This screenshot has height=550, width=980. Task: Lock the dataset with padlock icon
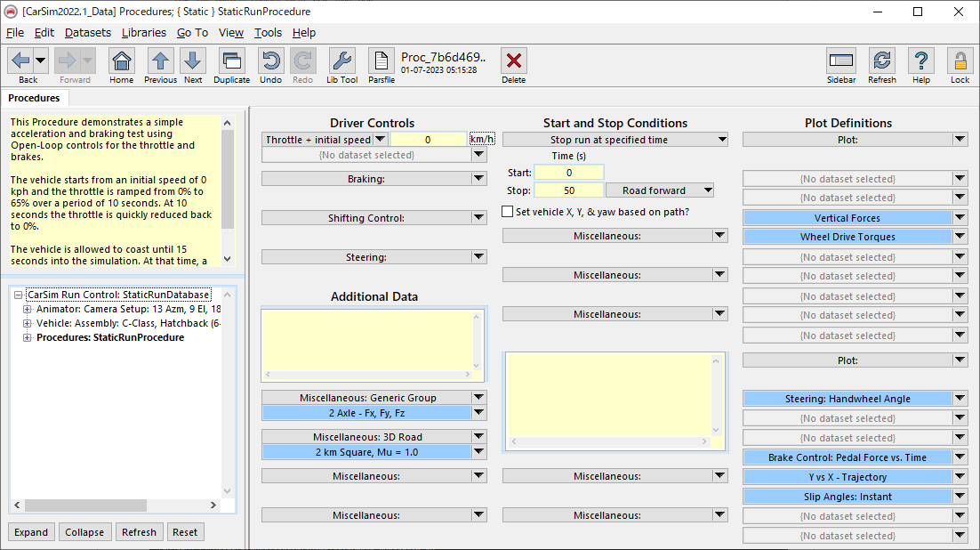point(960,61)
